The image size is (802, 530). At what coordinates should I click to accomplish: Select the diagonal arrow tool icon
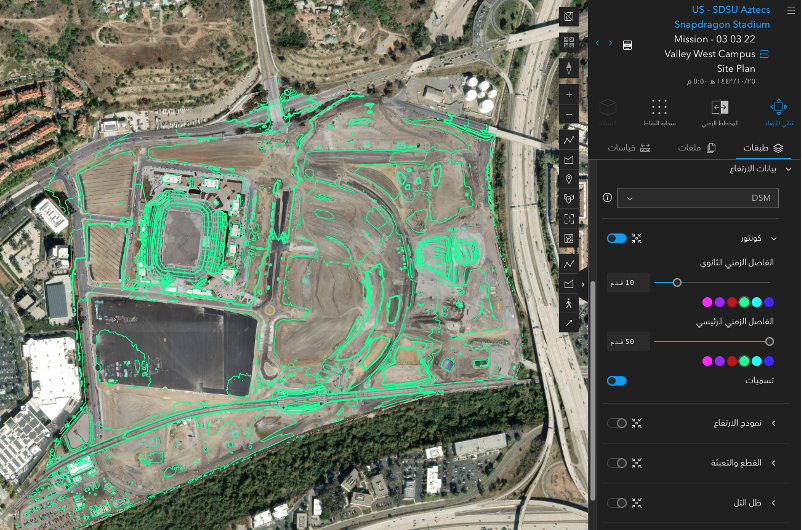569,323
